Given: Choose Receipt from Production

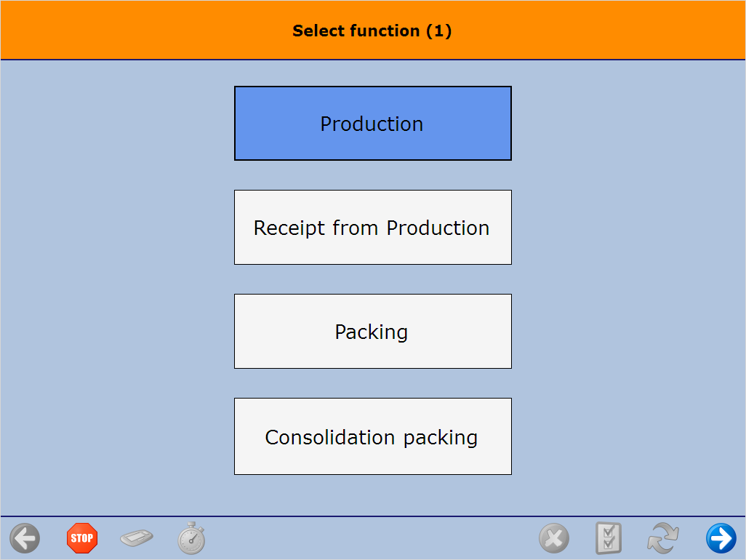Looking at the screenshot, I should pos(372,227).
